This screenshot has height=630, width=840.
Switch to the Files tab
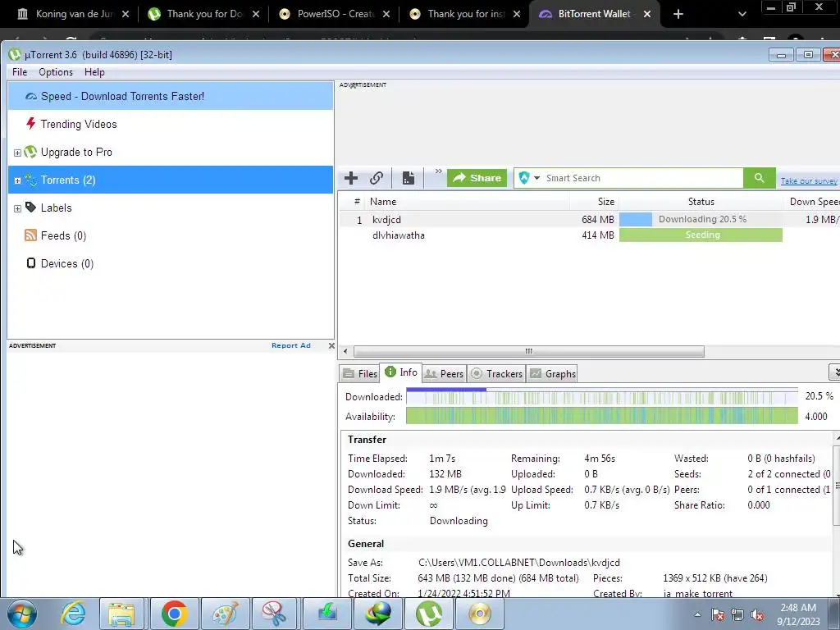360,374
